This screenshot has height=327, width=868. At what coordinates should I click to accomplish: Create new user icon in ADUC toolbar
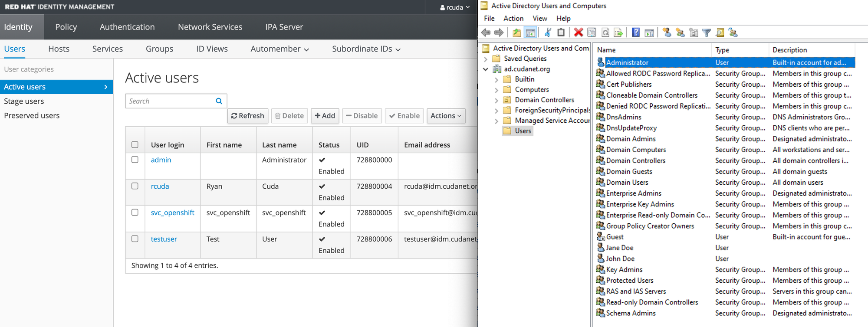667,33
